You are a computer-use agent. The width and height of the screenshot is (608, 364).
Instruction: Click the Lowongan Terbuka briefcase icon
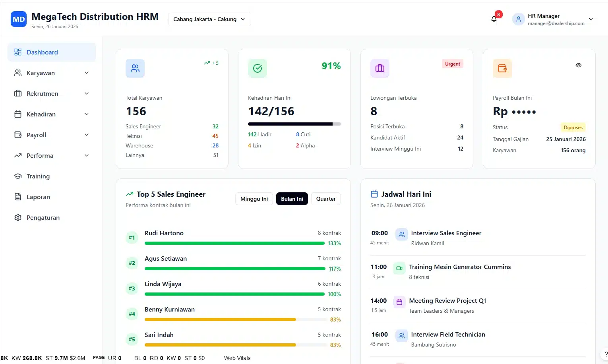coord(380,68)
